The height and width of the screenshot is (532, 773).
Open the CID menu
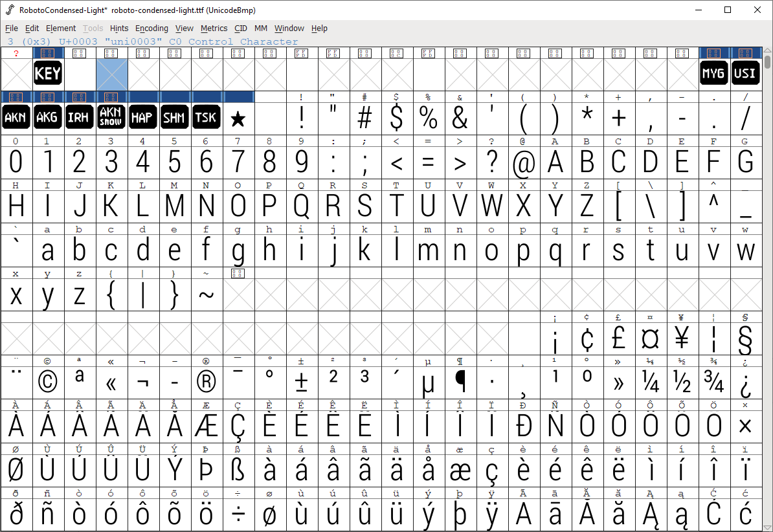241,28
